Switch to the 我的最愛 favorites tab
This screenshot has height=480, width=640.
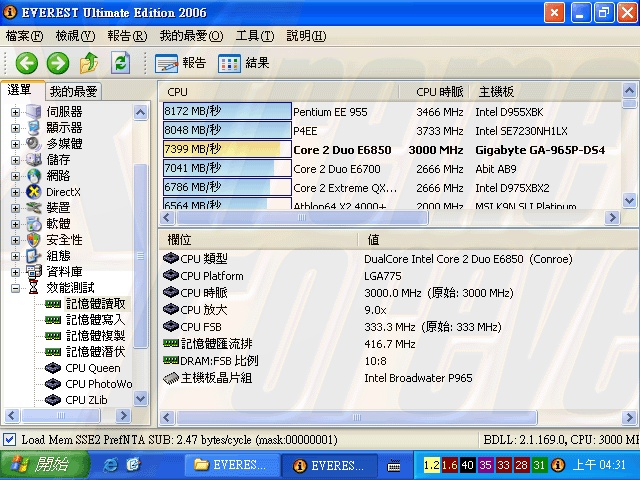[73, 91]
